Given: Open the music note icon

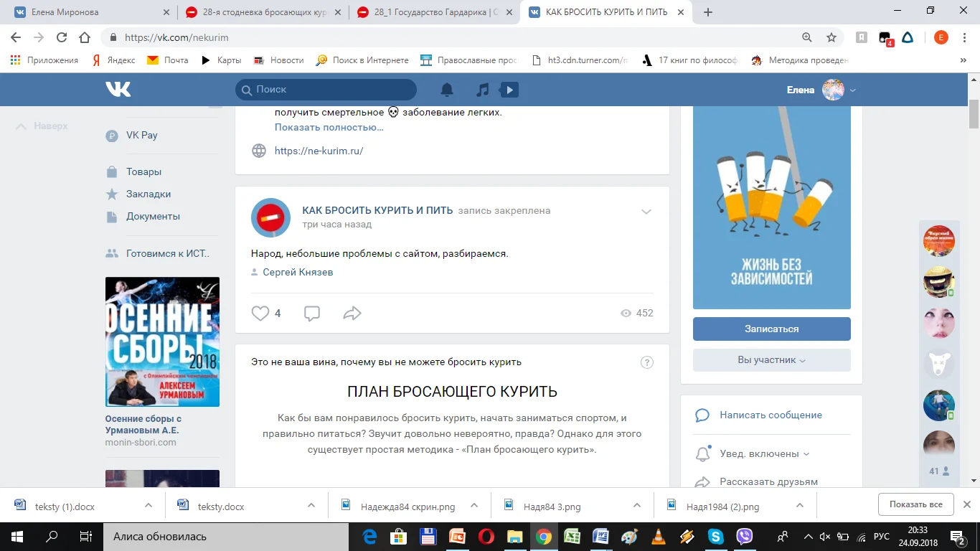Looking at the screenshot, I should tap(483, 90).
